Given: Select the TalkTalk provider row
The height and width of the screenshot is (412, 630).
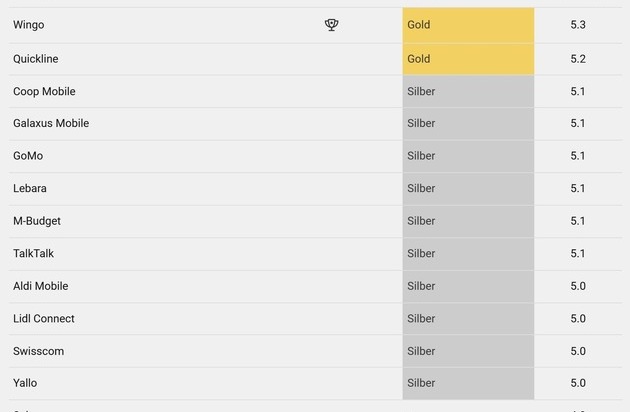Looking at the screenshot, I should pyautogui.click(x=33, y=254).
